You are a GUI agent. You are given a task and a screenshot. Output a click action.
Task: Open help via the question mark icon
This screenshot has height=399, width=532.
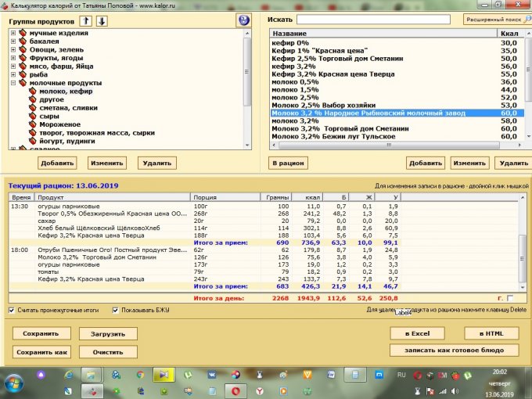pos(243,20)
